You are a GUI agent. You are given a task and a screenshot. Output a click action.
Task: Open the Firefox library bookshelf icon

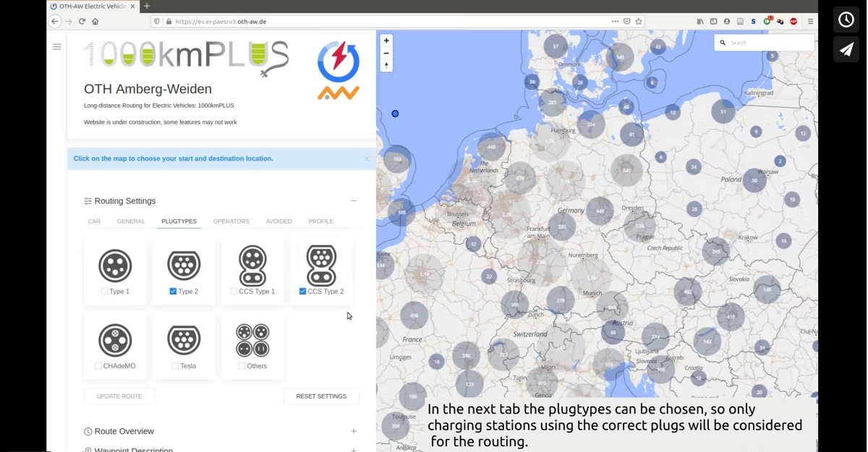tap(700, 21)
